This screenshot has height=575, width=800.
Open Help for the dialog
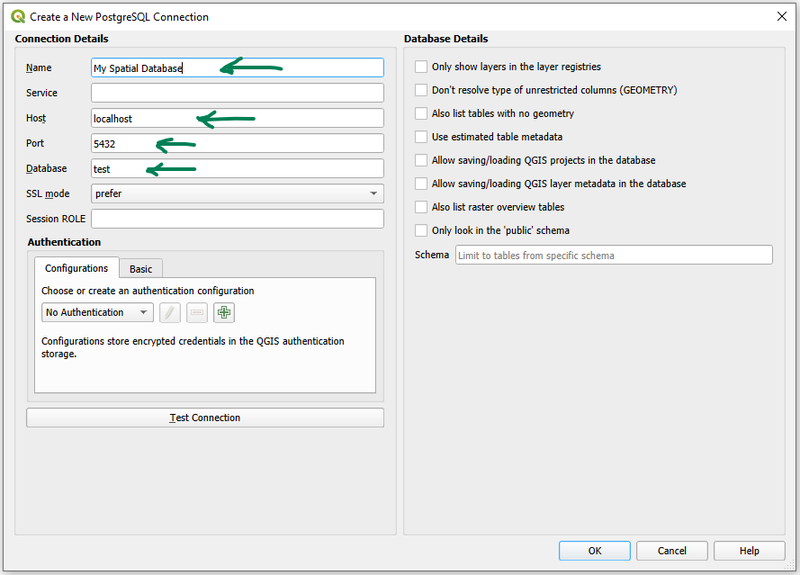click(x=749, y=551)
